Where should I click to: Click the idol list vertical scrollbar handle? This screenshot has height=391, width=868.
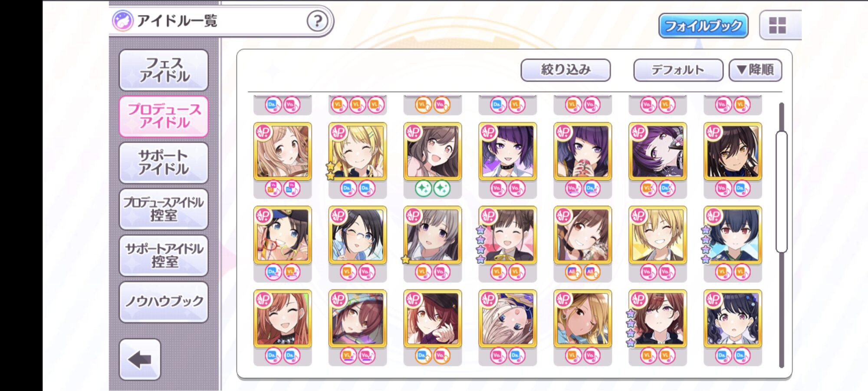pyautogui.click(x=781, y=191)
